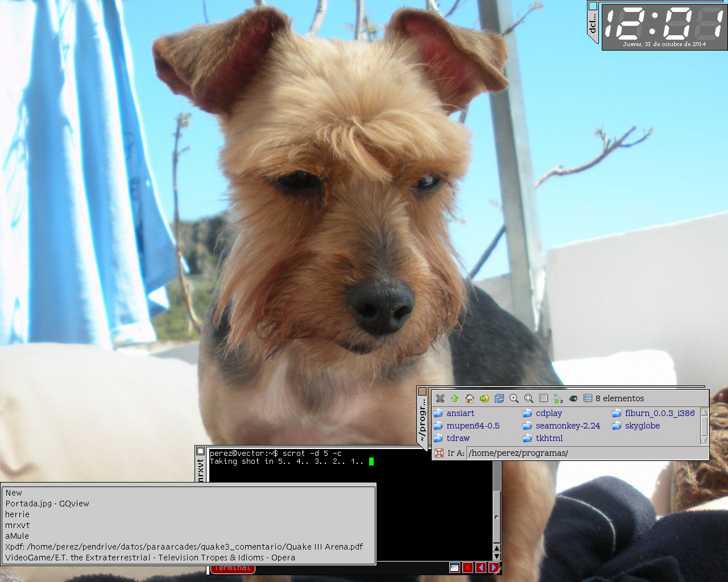Click the 'Ir A:' path input field

(587, 453)
